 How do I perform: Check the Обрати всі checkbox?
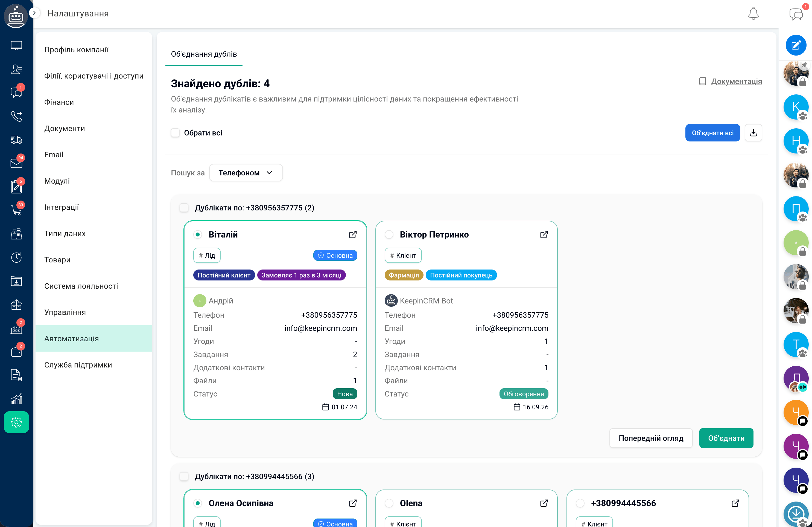tap(175, 133)
